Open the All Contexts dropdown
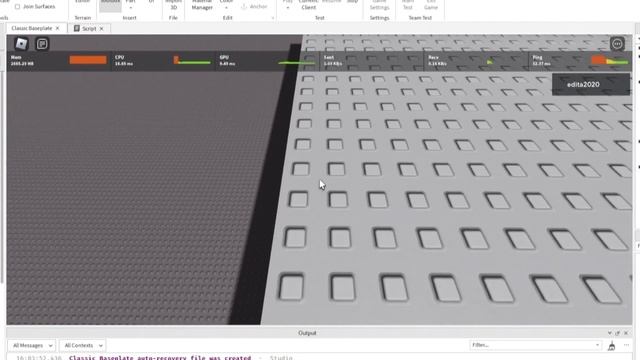This screenshot has width=640, height=360. click(x=82, y=345)
